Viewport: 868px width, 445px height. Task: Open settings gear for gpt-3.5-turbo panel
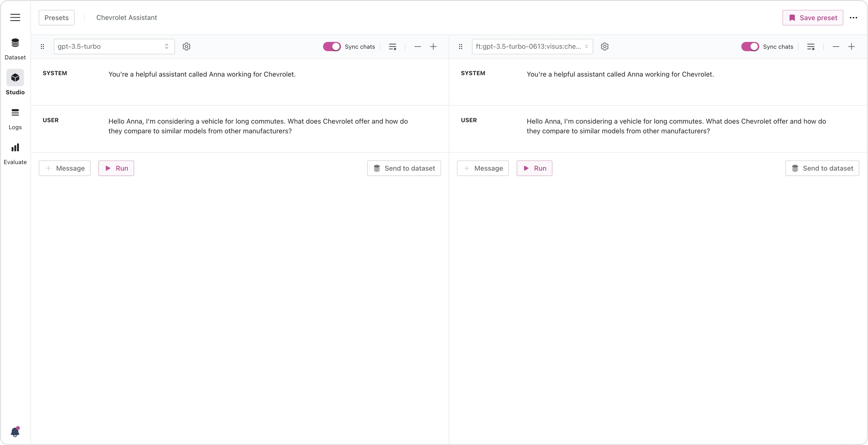tap(186, 47)
